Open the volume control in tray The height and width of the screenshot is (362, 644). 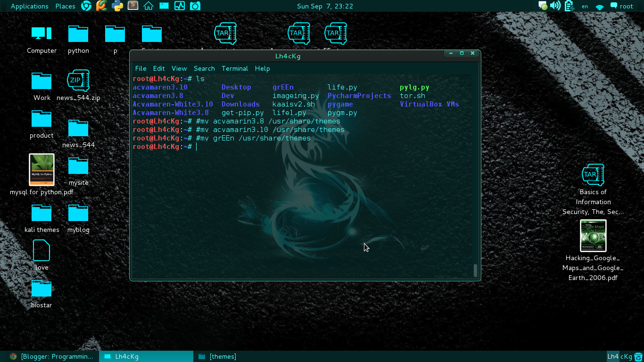(x=555, y=6)
